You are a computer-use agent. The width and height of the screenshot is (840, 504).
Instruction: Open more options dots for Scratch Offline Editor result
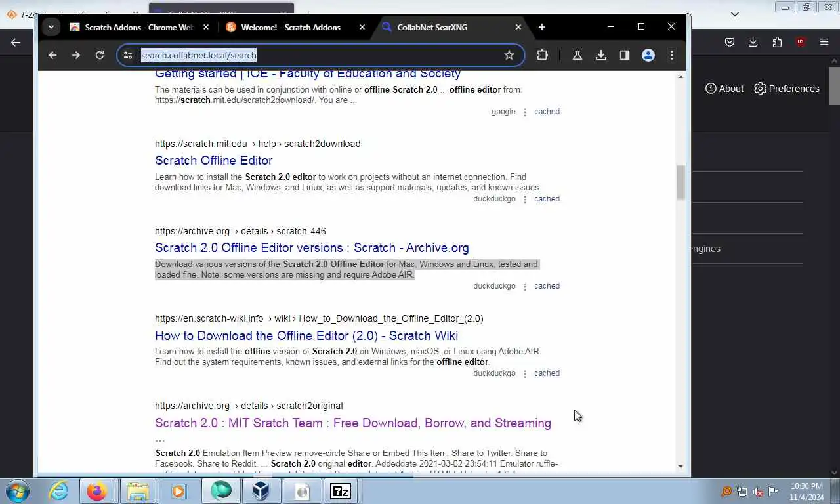[x=525, y=199]
